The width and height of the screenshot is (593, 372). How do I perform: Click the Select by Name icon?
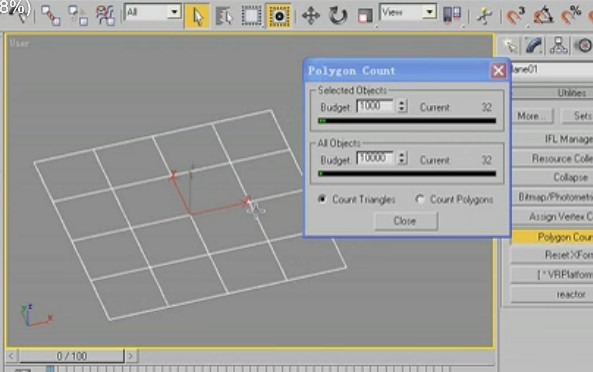pos(224,16)
